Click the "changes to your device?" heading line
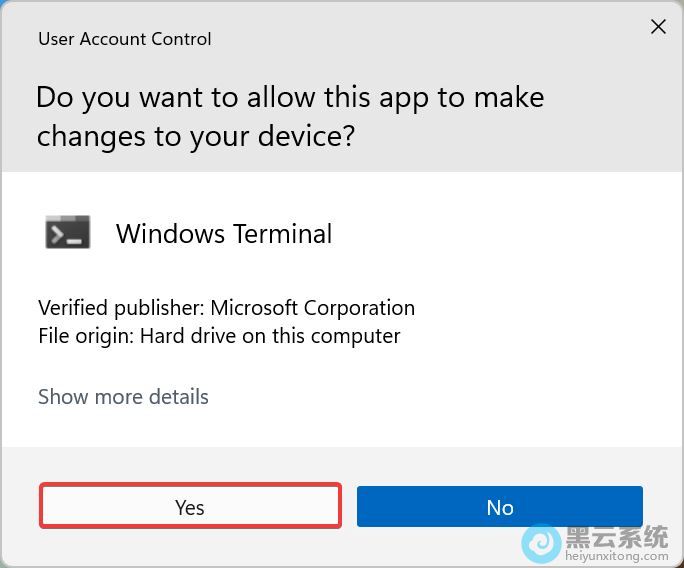The image size is (684, 568). 196,136
